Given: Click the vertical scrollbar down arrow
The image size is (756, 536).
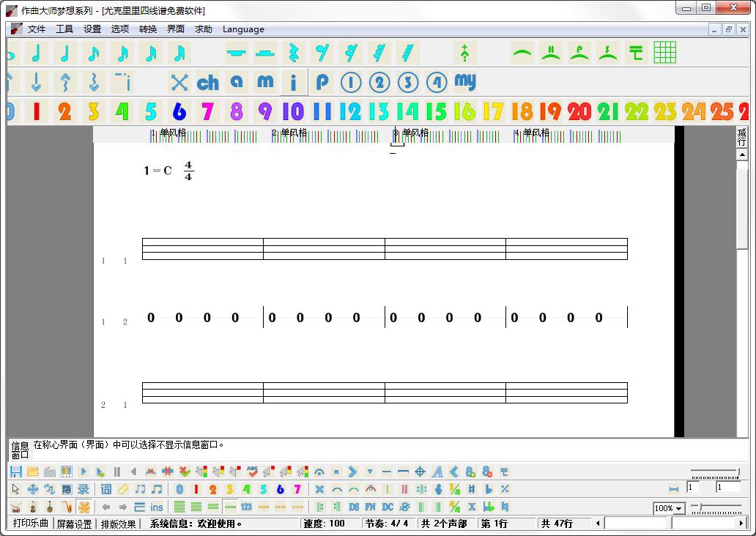Looking at the screenshot, I should pos(742,431).
